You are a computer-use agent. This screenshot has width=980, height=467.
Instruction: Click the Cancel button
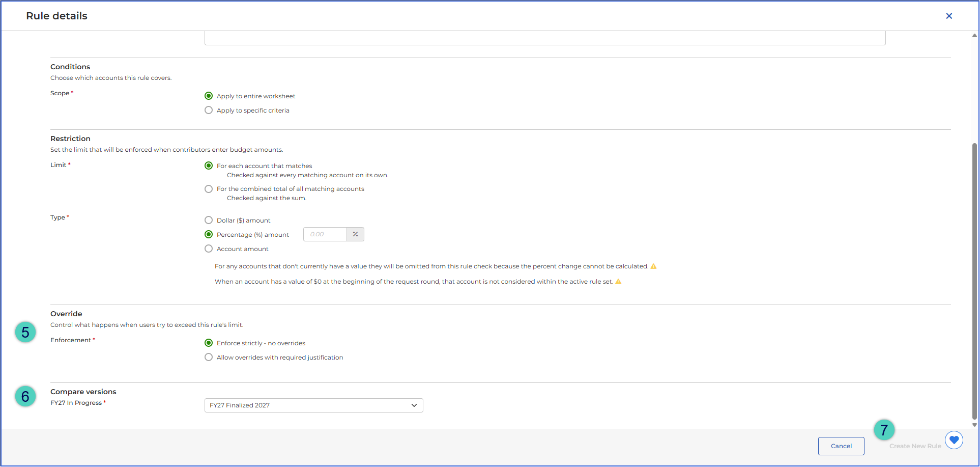841,446
